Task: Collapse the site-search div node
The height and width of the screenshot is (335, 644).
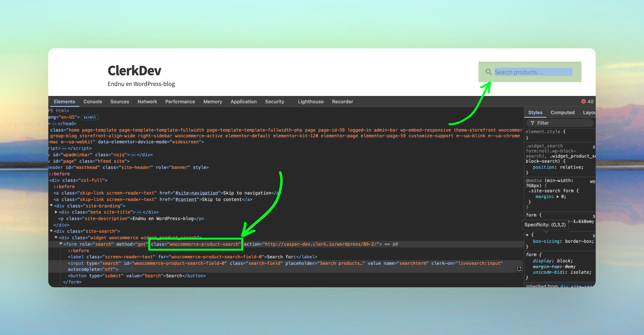Action: coord(51,231)
